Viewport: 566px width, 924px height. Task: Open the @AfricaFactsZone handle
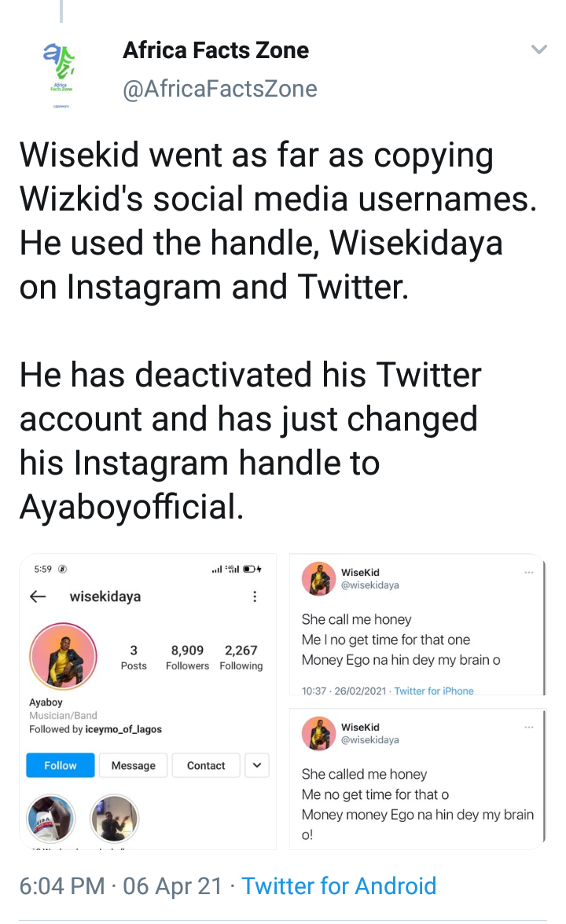click(x=220, y=89)
